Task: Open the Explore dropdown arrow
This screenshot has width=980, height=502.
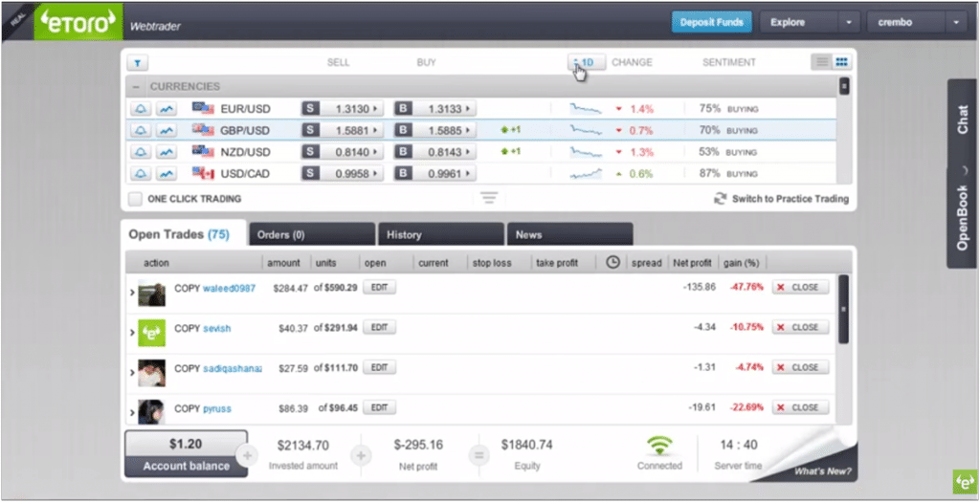Action: 848,23
